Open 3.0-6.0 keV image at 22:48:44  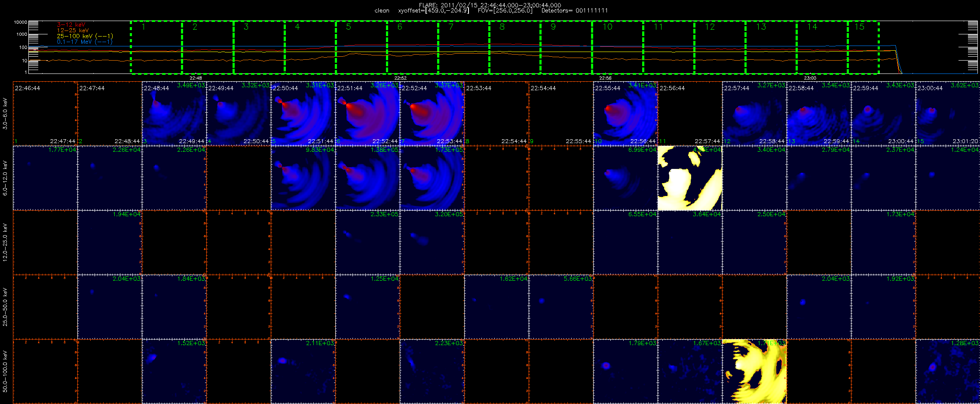174,113
